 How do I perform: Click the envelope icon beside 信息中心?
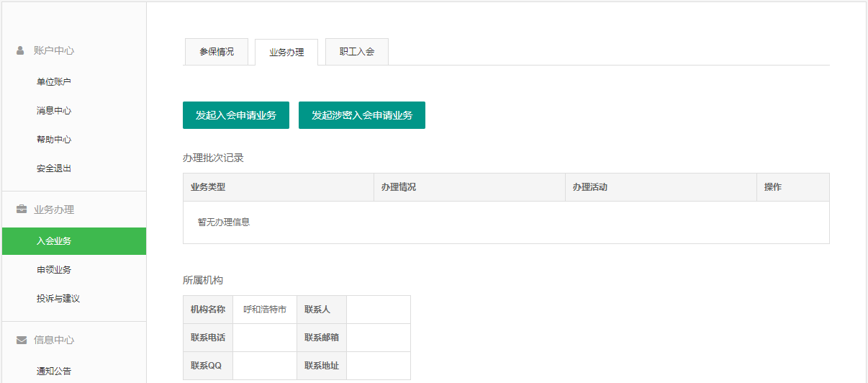22,340
